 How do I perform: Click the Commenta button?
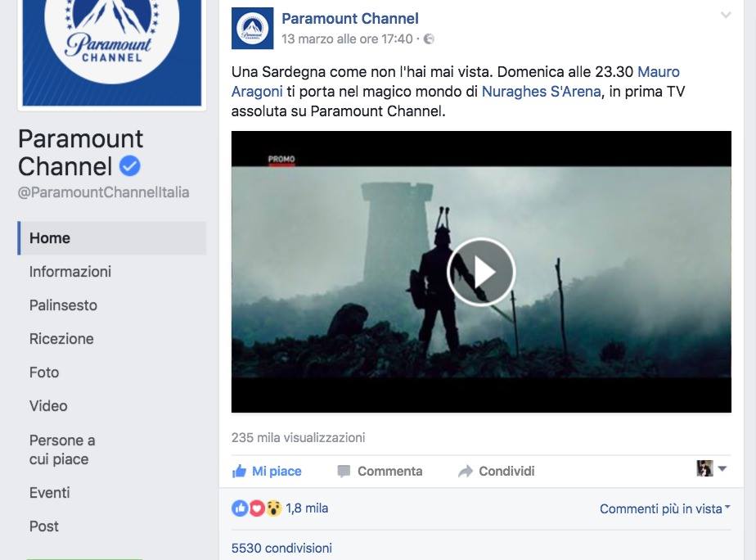(x=380, y=472)
